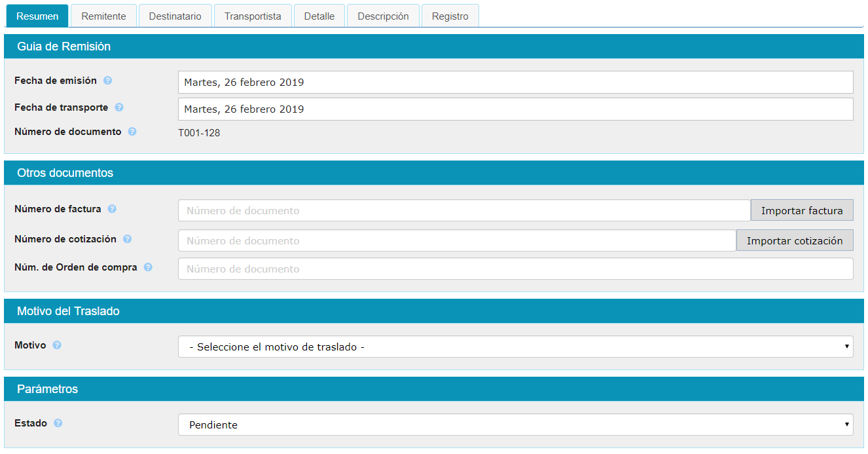Click help icon next to Fecha de emisión
Viewport: 868px width, 454px height.
coord(108,81)
